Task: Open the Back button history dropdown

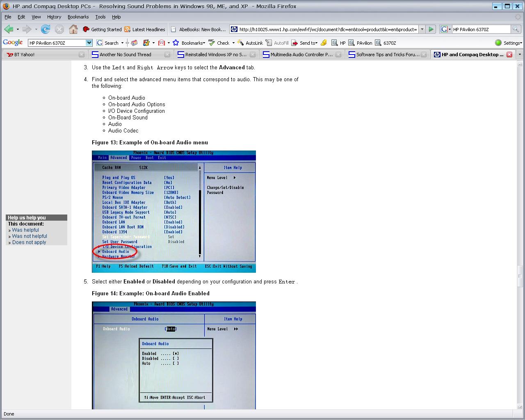Action: pos(18,30)
